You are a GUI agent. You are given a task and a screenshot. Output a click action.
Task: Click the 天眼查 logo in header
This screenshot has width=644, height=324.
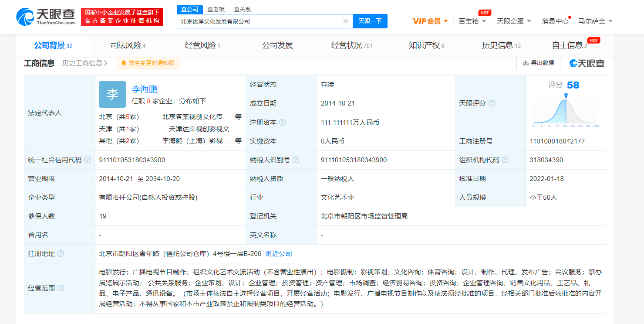45,17
